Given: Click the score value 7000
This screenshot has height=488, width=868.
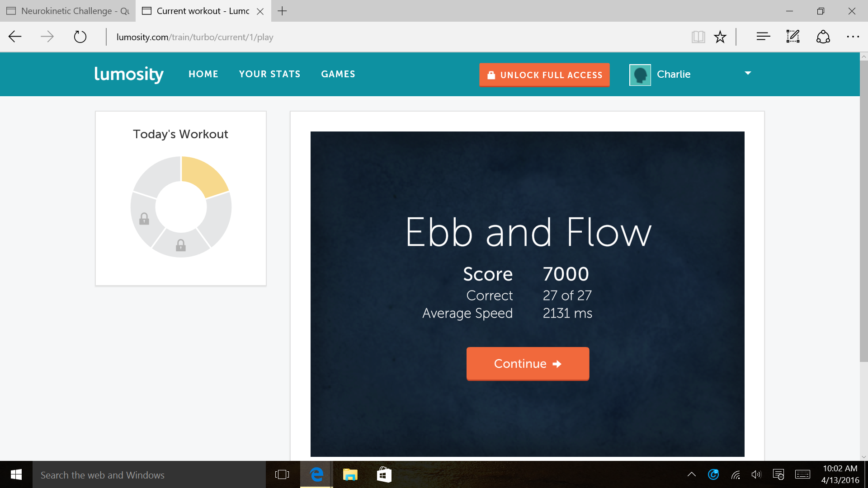Looking at the screenshot, I should (x=566, y=274).
